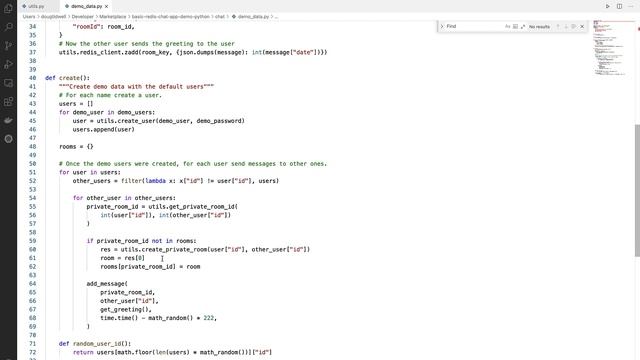The width and height of the screenshot is (640, 360).
Task: Click line number 40 in gutter
Action: point(33,78)
